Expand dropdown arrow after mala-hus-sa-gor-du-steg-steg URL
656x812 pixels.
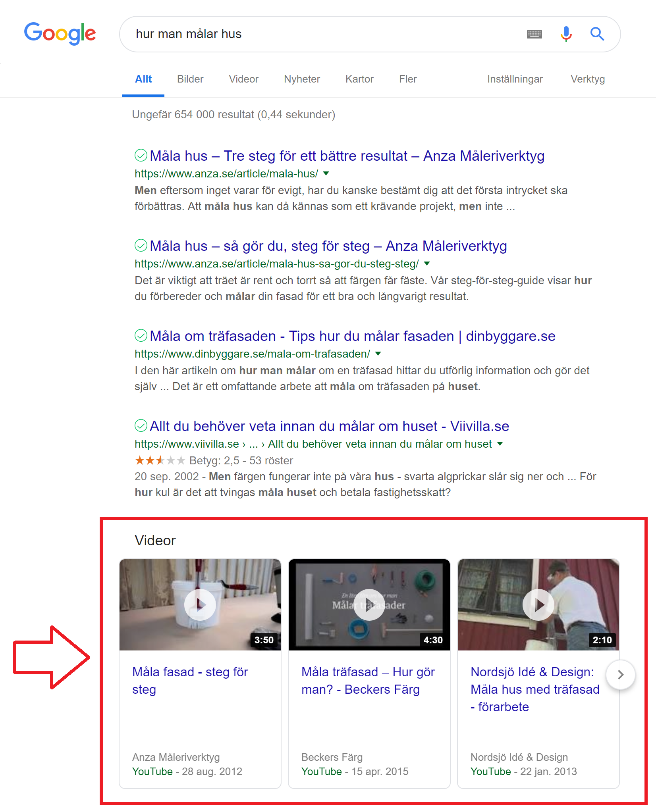[x=427, y=264]
